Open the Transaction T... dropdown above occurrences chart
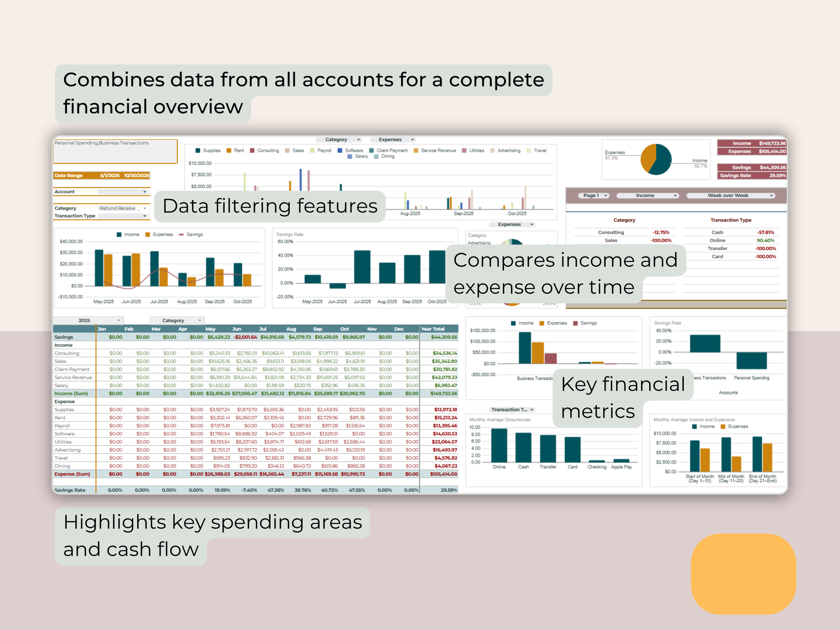 tap(531, 409)
